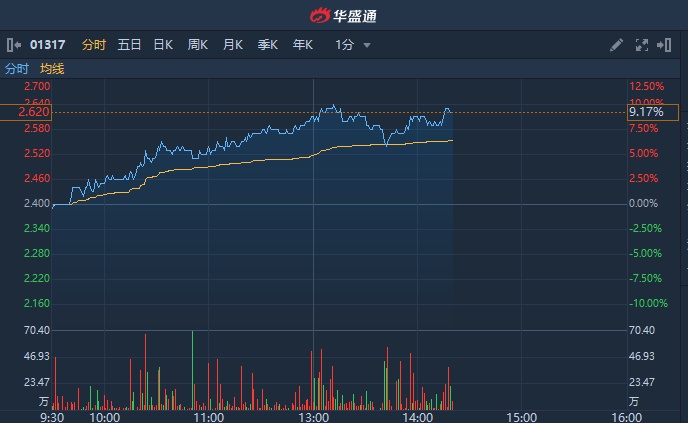The width and height of the screenshot is (688, 423).
Task: Toggle the 分时 line legend
Action: [17, 69]
